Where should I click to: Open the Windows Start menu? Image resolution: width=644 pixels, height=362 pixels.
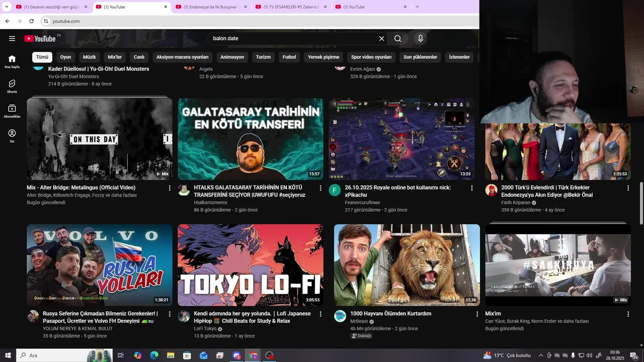click(8, 355)
